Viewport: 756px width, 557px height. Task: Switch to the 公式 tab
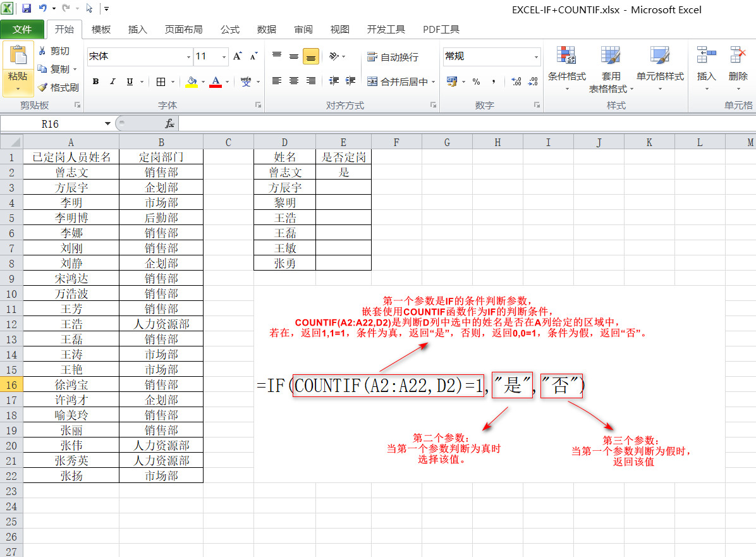coord(230,30)
